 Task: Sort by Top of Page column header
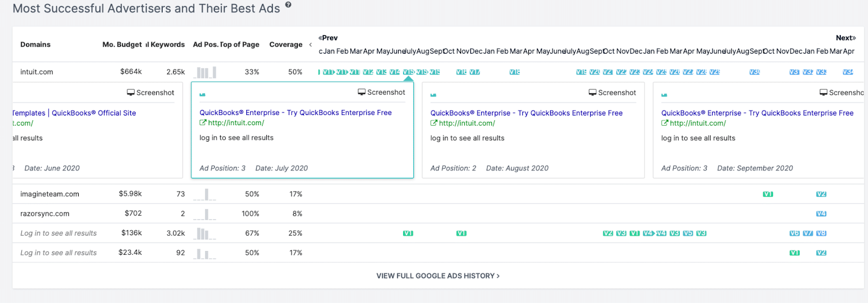click(240, 44)
